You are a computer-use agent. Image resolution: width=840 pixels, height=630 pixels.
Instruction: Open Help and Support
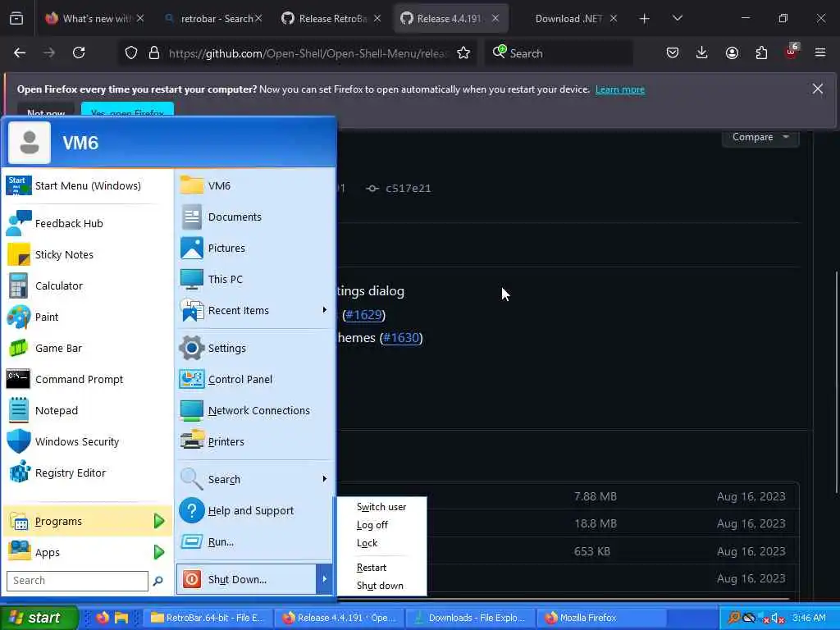point(255,510)
